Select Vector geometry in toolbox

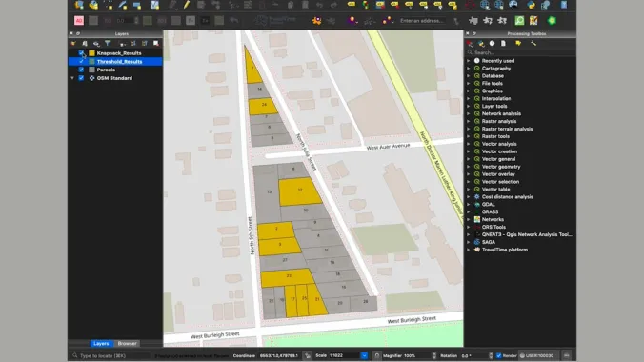pos(501,167)
